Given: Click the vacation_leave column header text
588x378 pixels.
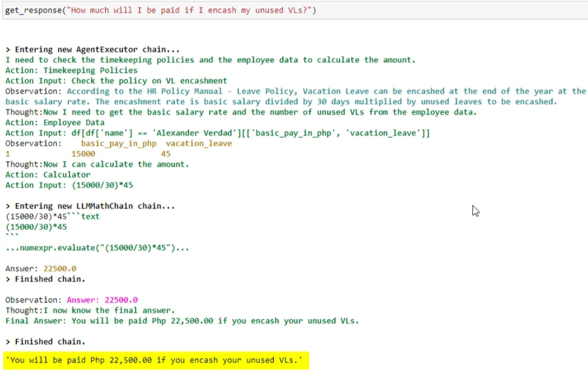Looking at the screenshot, I should 198,143.
